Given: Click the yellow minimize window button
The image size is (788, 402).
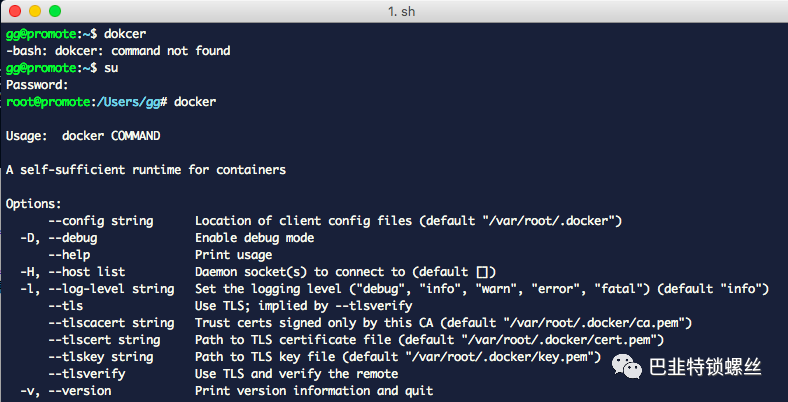Looking at the screenshot, I should [35, 11].
